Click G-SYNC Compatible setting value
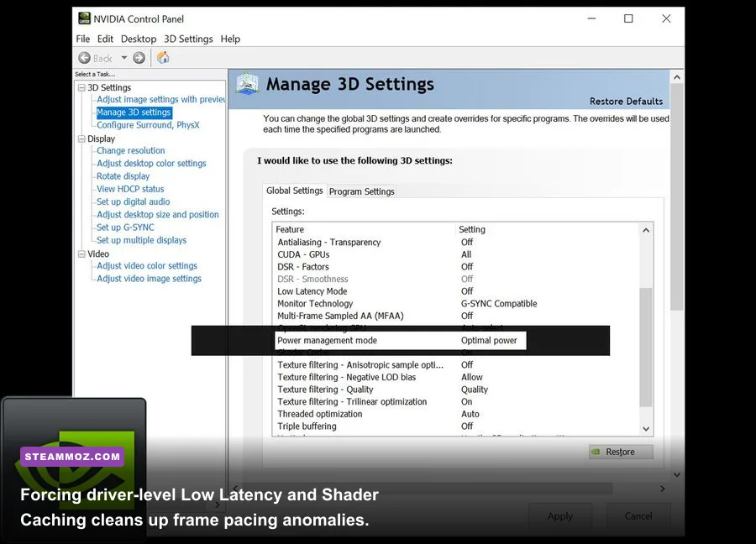 [499, 304]
